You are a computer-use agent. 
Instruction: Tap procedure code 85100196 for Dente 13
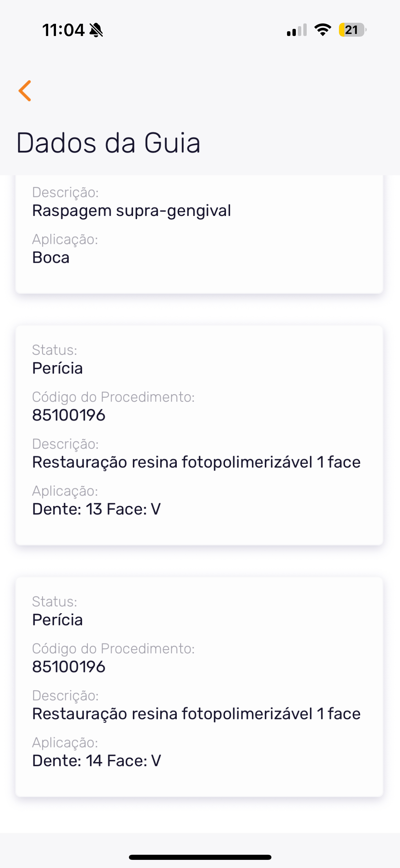pos(69,415)
